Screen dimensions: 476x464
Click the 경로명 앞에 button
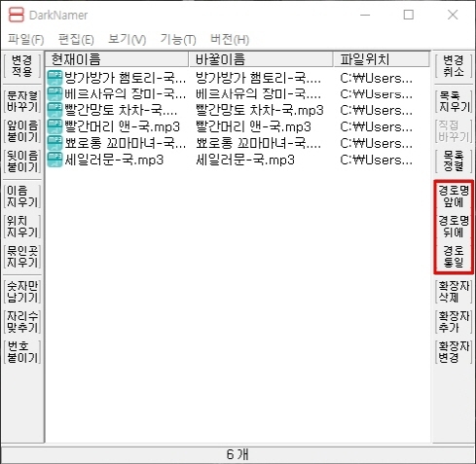pos(454,196)
